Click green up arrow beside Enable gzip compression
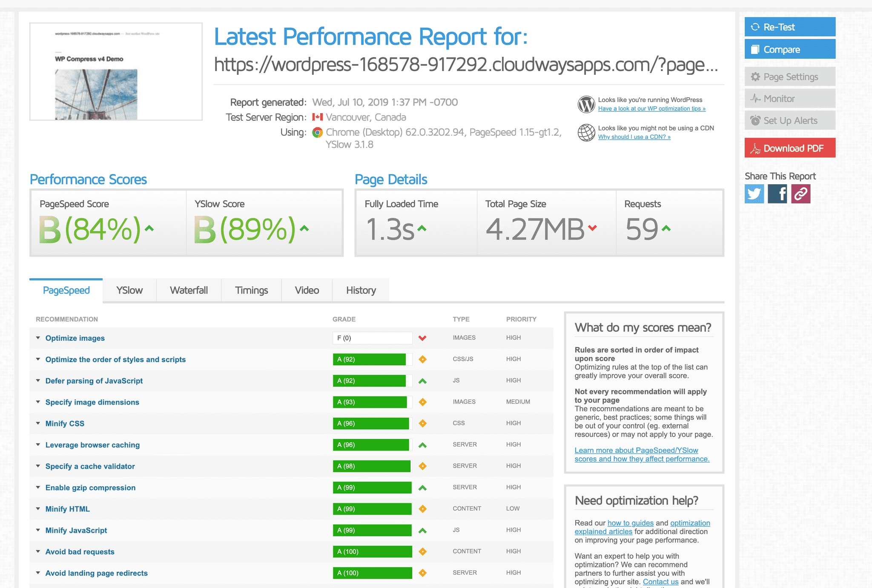 422,488
